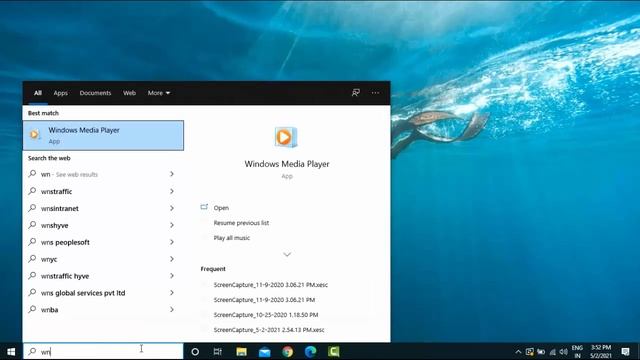Click the Cortana circle icon on taskbar
640x360 pixels.
tap(195, 351)
